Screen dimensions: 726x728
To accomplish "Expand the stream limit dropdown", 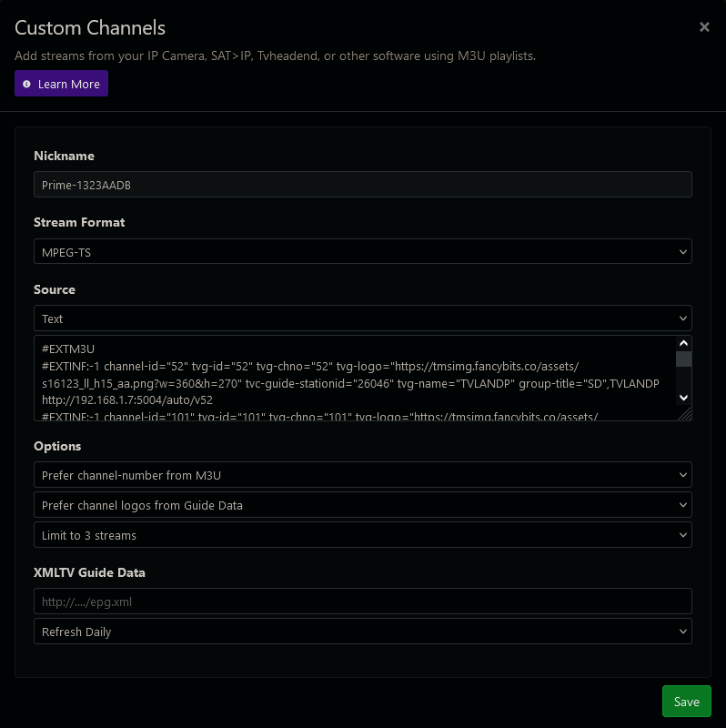I will click(362, 535).
